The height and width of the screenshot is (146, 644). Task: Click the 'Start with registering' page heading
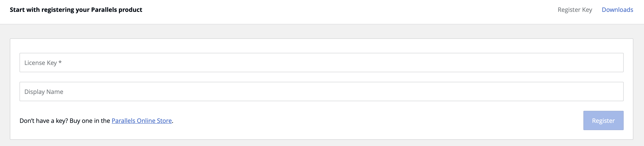(x=76, y=10)
